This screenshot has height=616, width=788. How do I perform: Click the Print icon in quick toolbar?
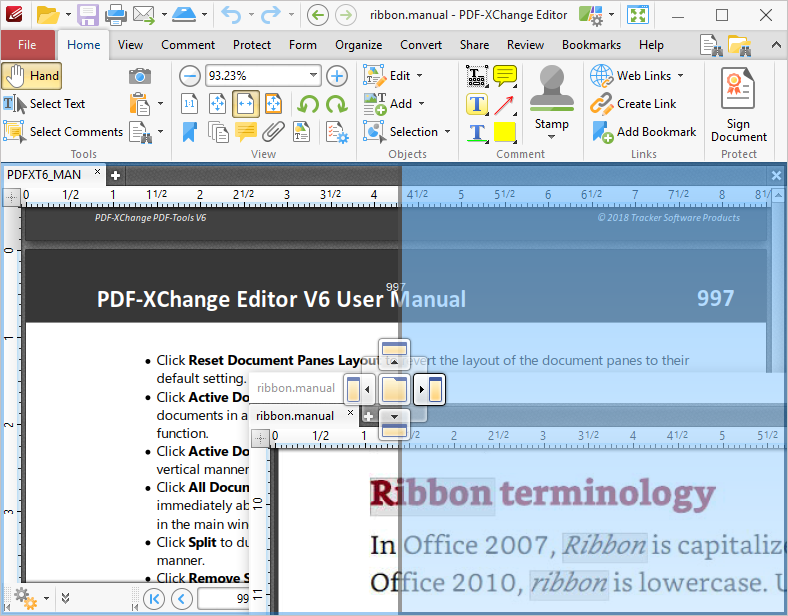click(x=116, y=15)
